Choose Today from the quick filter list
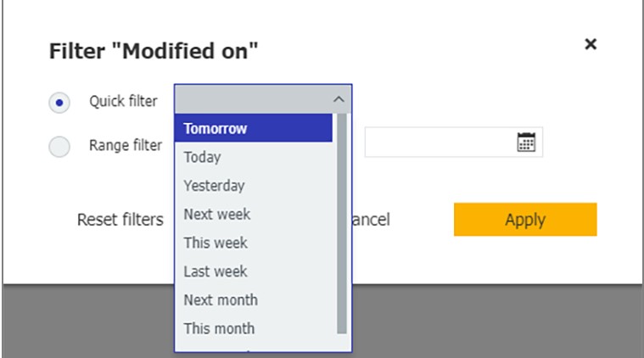 coord(254,157)
